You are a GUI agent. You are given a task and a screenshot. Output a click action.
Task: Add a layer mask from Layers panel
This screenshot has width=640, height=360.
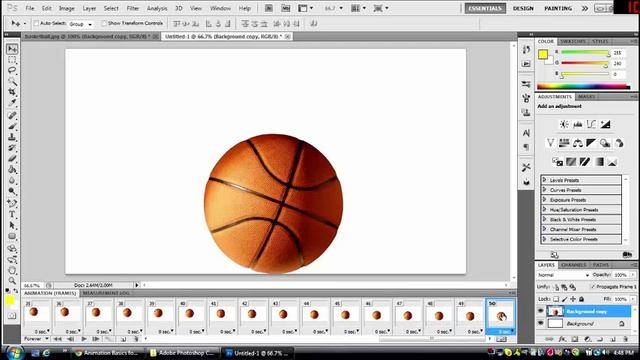click(575, 339)
